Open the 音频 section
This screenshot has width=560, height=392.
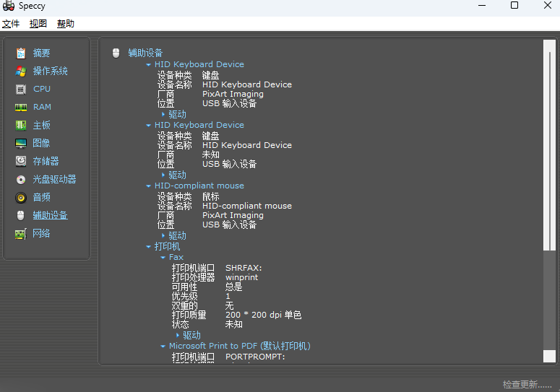click(41, 197)
